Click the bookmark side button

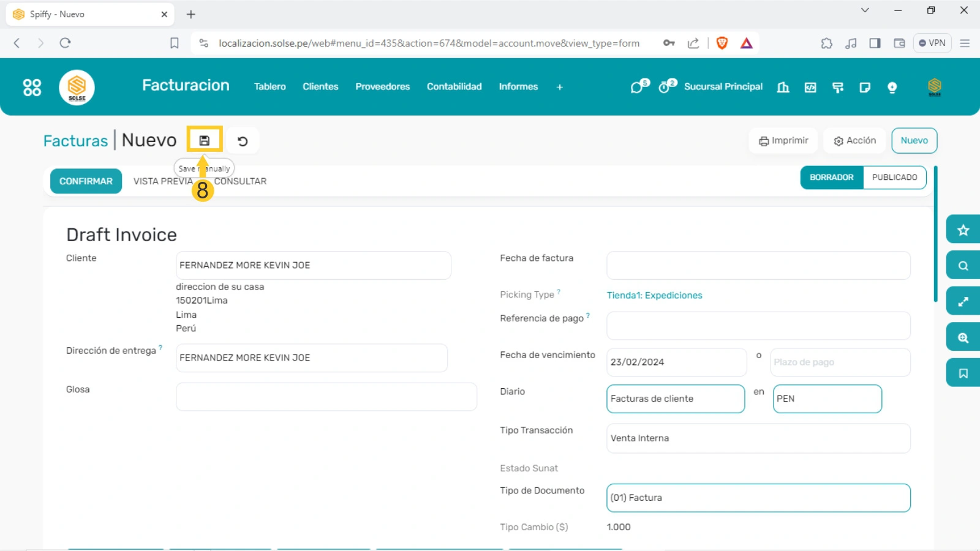(x=963, y=373)
